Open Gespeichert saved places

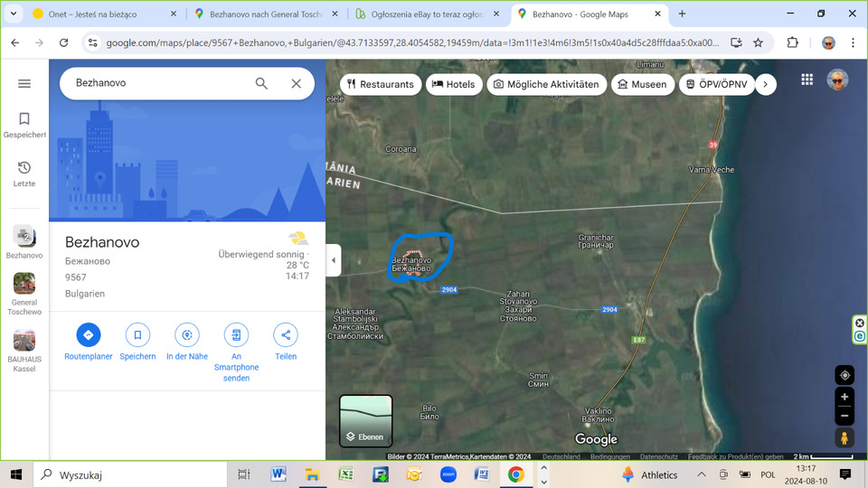24,125
